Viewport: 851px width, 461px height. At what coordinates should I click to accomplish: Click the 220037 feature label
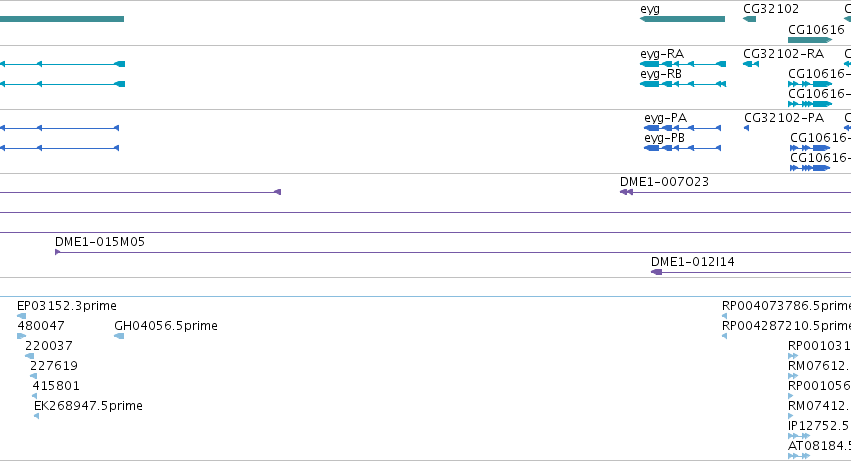pyautogui.click(x=48, y=346)
